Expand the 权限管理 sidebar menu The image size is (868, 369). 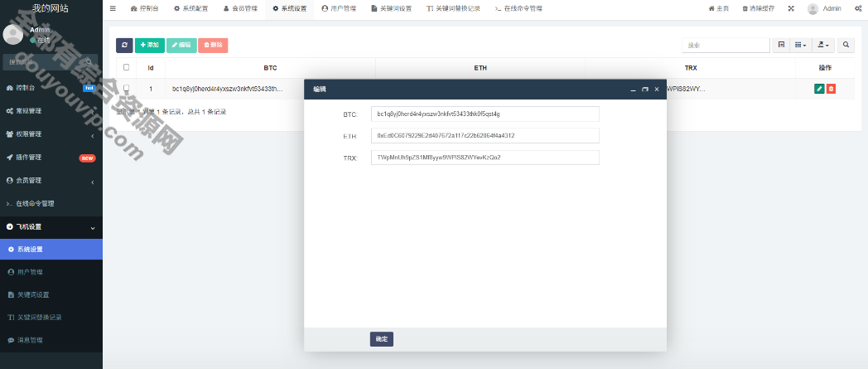[x=51, y=134]
